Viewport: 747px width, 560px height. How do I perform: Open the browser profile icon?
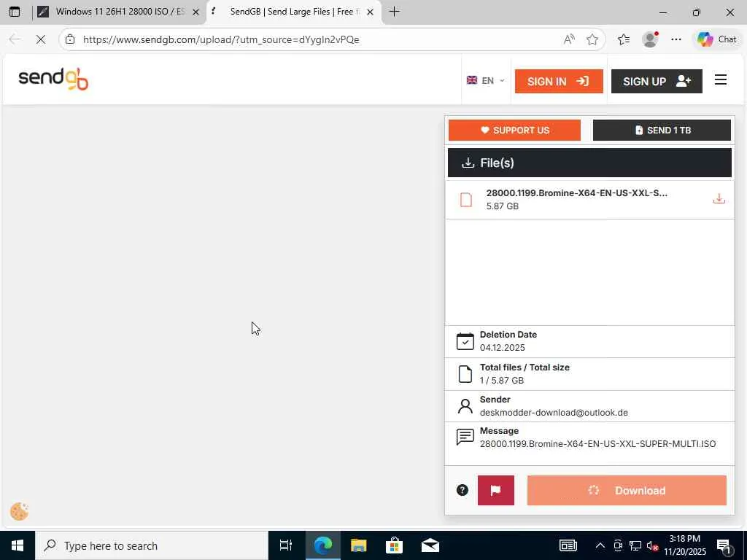(x=650, y=39)
